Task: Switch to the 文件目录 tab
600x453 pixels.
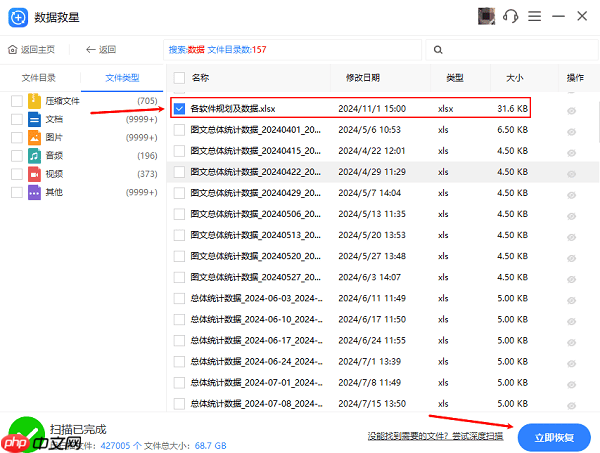Action: pos(40,77)
